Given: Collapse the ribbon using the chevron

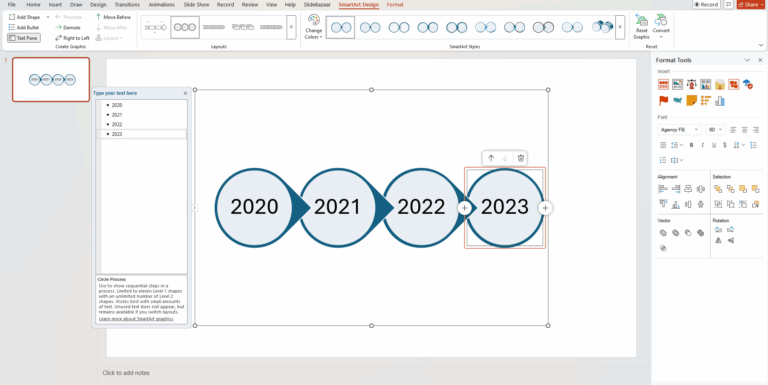Looking at the screenshot, I should (761, 45).
